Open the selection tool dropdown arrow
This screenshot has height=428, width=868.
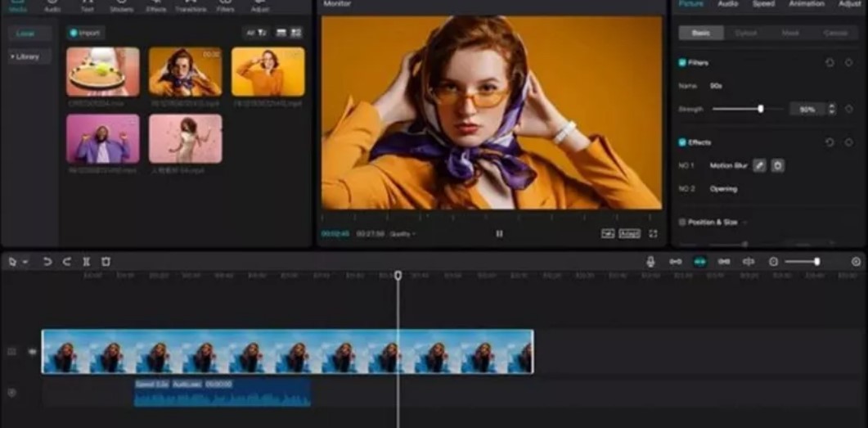click(x=25, y=262)
